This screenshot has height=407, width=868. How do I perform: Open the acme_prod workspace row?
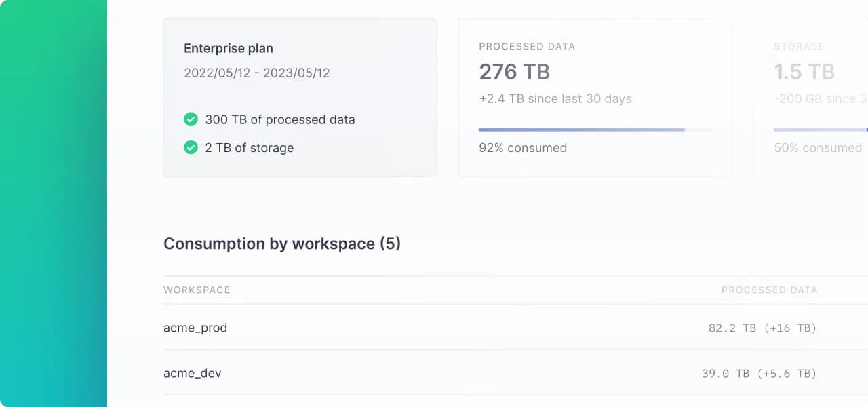coord(195,328)
